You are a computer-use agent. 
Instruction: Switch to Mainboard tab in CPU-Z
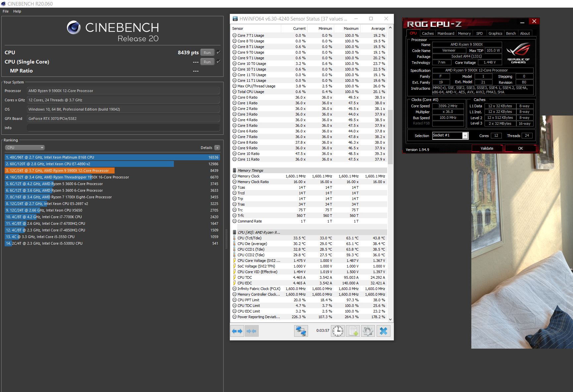(x=446, y=33)
